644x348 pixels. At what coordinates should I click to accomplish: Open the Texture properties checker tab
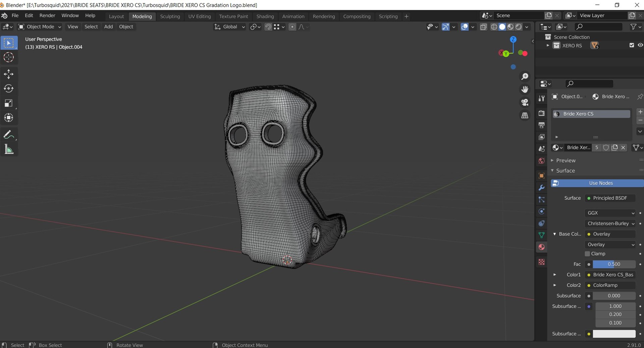click(541, 262)
